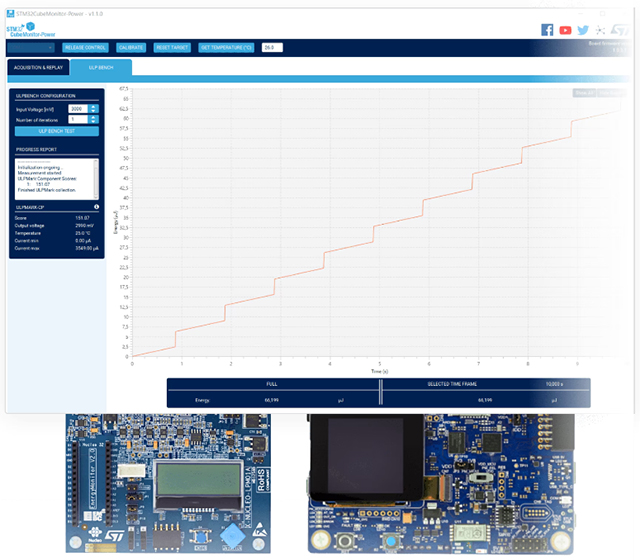The image size is (640, 560).
Task: Click the ULPBench Configuration heading
Action: (46, 96)
